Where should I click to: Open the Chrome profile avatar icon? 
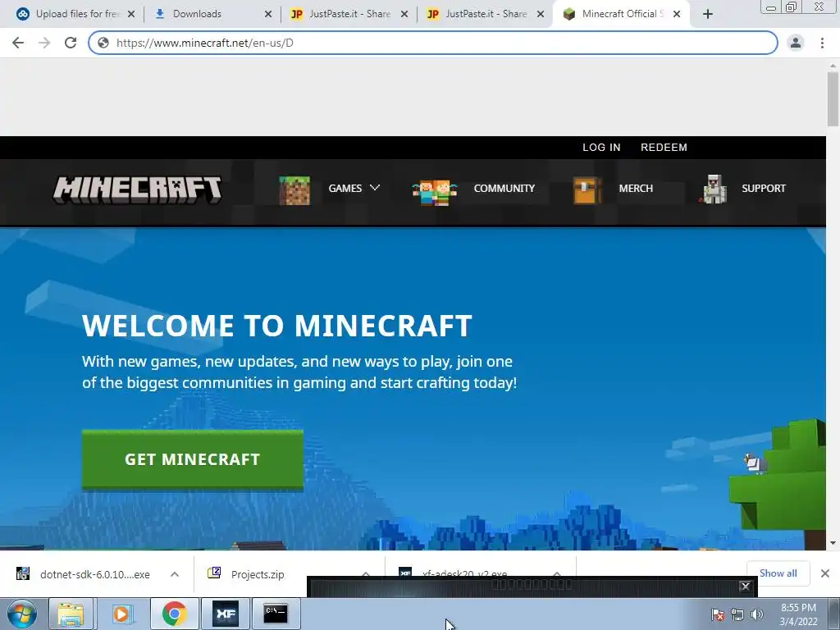[x=796, y=43]
